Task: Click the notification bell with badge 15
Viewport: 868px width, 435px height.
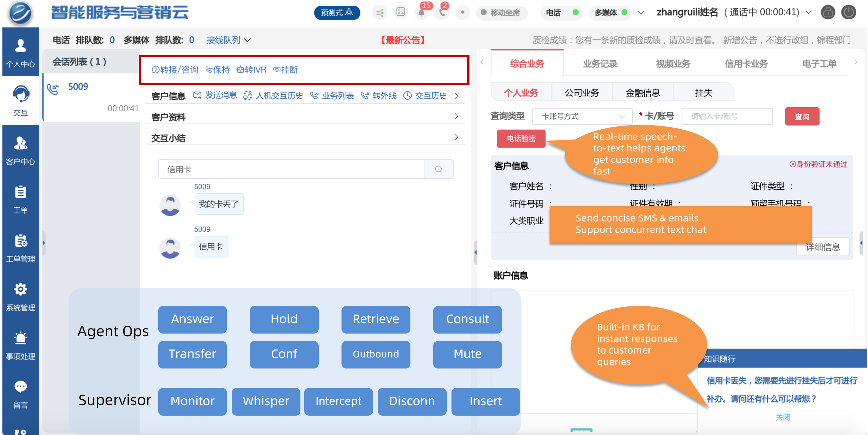Action: coord(422,13)
